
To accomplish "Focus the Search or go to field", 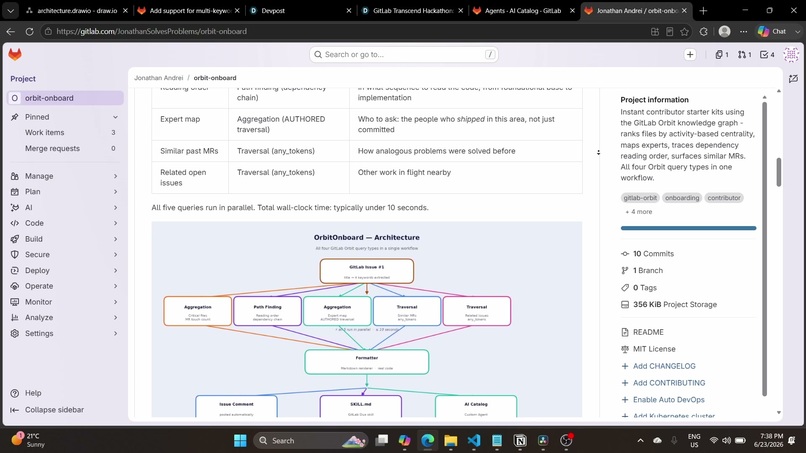I will [x=404, y=55].
